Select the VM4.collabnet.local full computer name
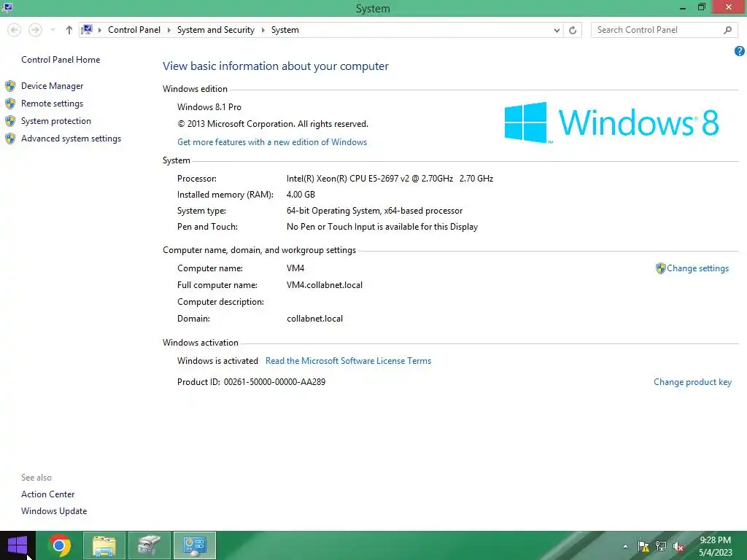747x560 pixels. point(325,285)
